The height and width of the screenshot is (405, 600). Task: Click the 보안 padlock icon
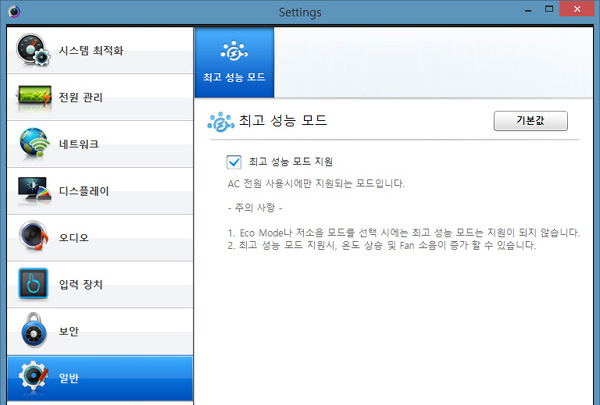[x=34, y=330]
